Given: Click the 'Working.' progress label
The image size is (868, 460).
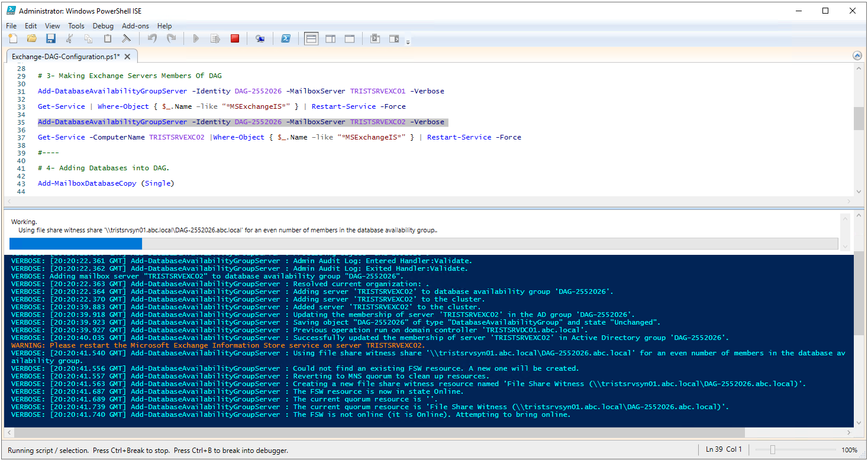Looking at the screenshot, I should [x=24, y=222].
